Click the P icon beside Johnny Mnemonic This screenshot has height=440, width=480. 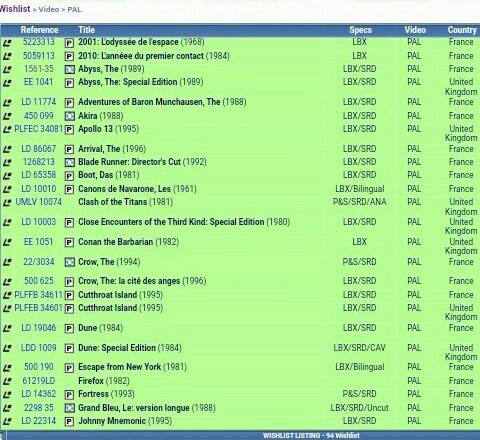coord(69,422)
